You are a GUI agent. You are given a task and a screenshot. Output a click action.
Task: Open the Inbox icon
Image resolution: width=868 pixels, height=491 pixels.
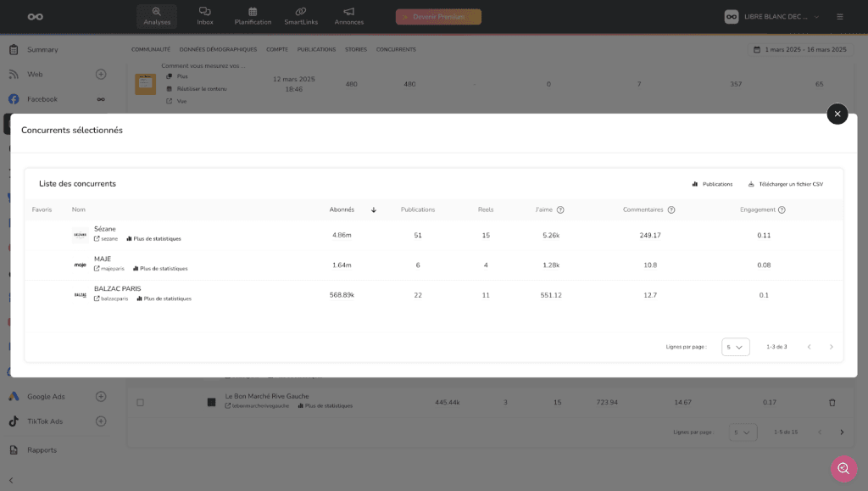(205, 12)
